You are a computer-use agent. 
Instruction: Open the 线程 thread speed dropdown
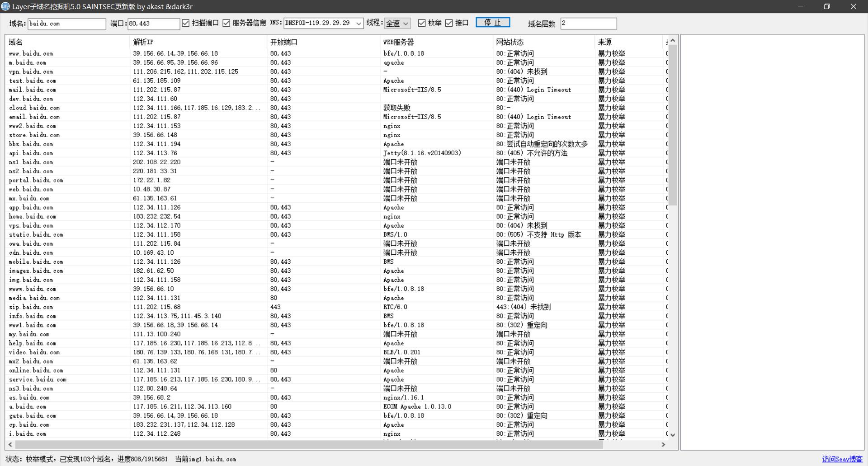[x=397, y=23]
